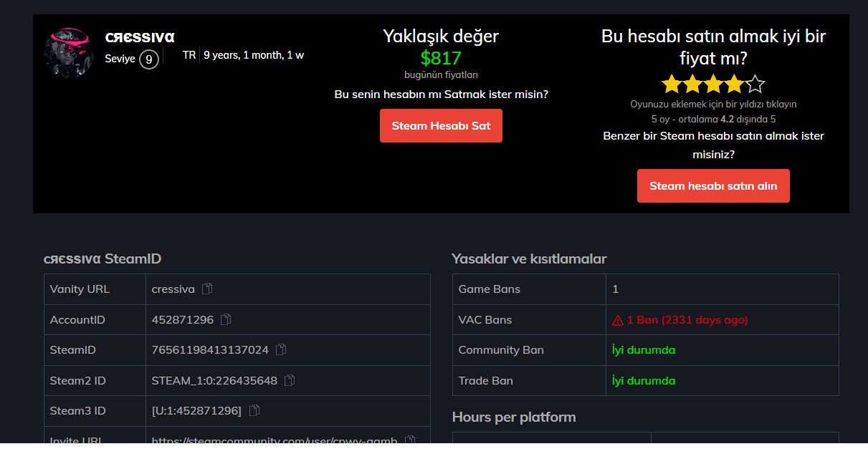868x464 pixels.
Task: Rate the account five stars
Action: tap(755, 84)
